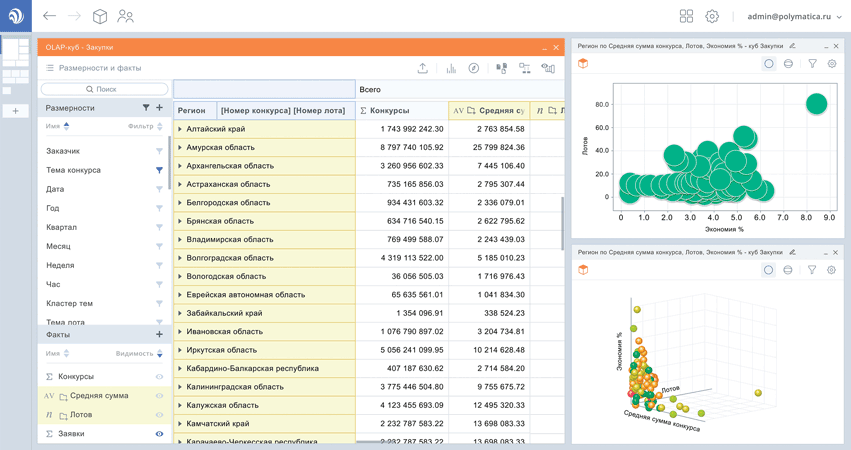Open settings gear in lower chart panel

831,270
